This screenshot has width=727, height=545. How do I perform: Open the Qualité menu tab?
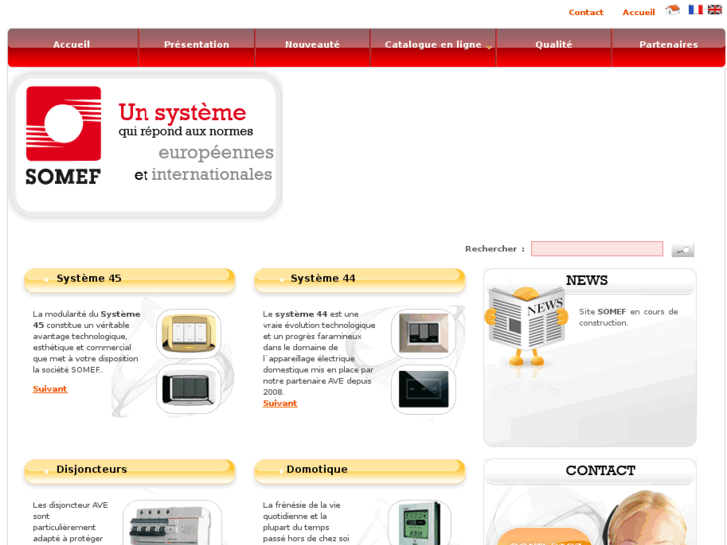pos(554,45)
